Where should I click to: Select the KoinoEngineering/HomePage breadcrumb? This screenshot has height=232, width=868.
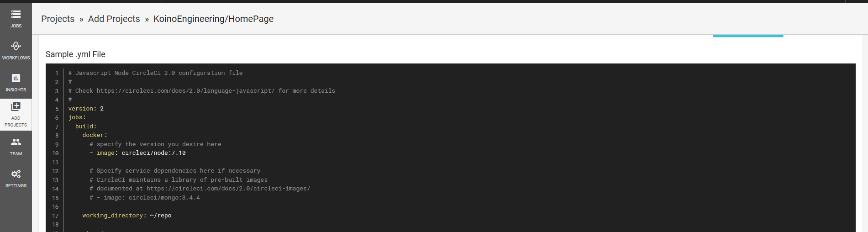coord(213,19)
